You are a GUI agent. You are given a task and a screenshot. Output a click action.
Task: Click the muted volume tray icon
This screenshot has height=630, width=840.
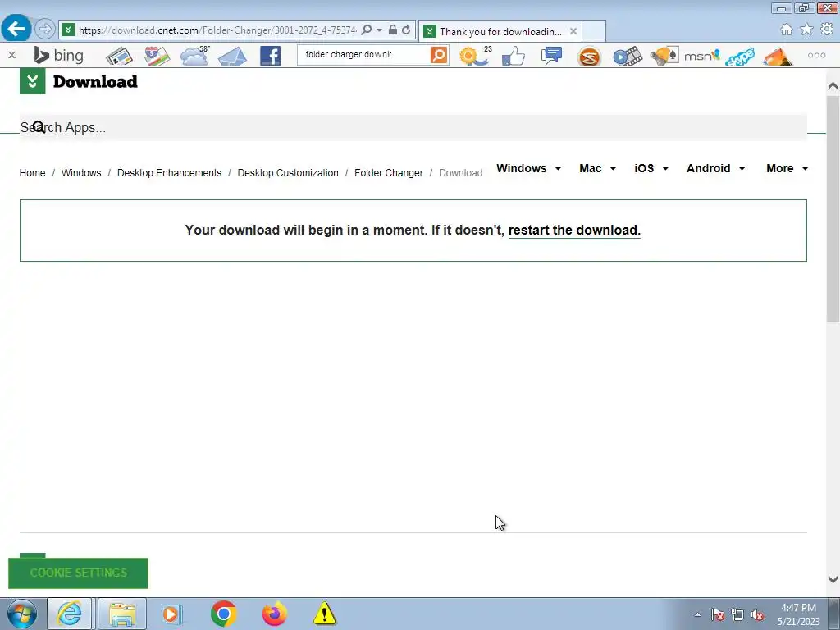pyautogui.click(x=757, y=614)
